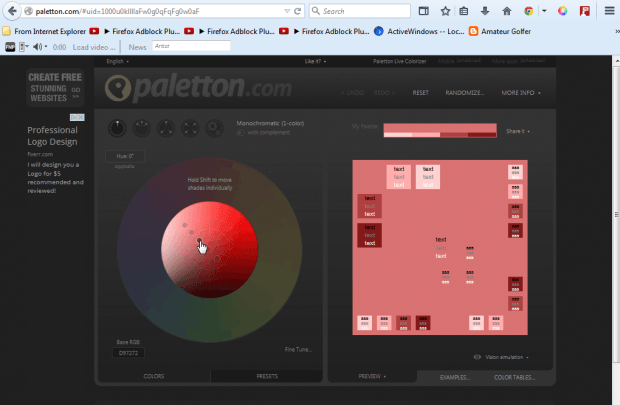The height and width of the screenshot is (405, 620).
Task: Expand the MORE INFO dropdown
Action: tap(521, 93)
